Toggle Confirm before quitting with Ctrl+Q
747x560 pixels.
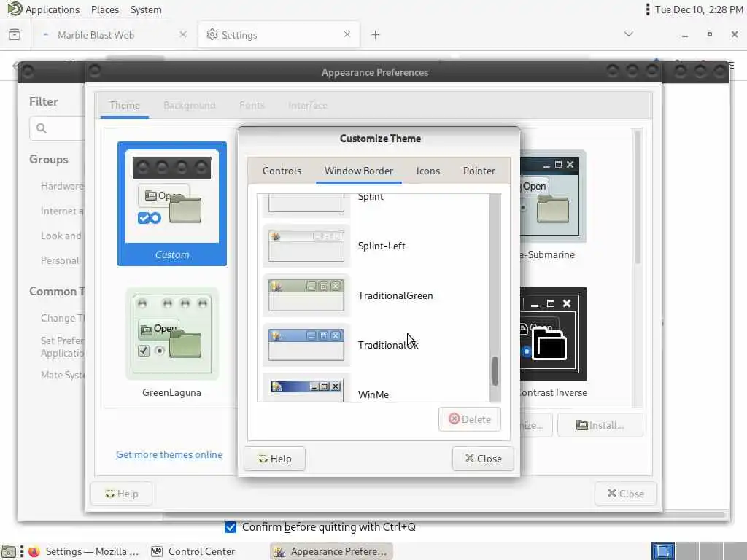point(231,527)
